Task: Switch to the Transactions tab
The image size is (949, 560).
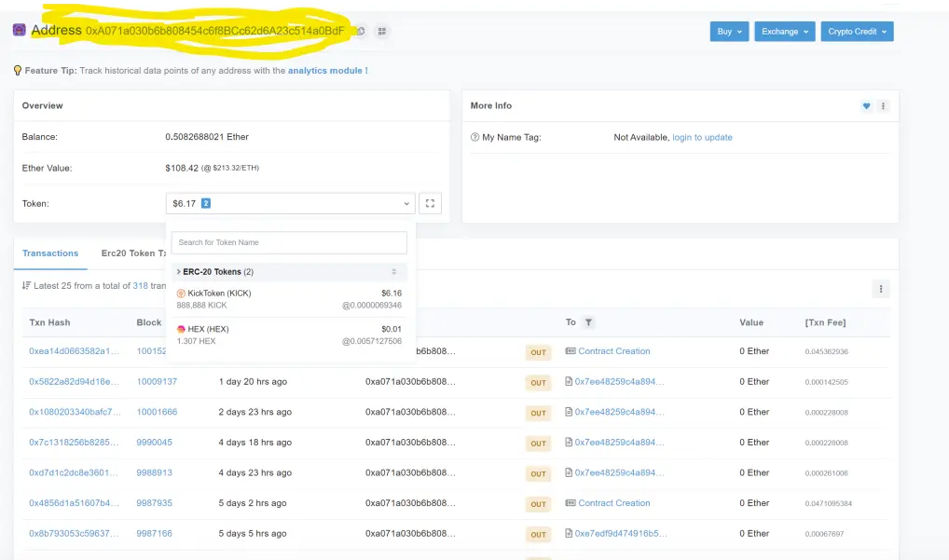Action: [50, 253]
